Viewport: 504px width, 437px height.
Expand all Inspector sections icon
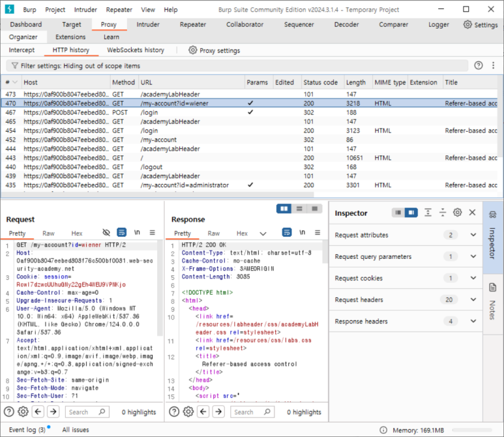point(428,213)
